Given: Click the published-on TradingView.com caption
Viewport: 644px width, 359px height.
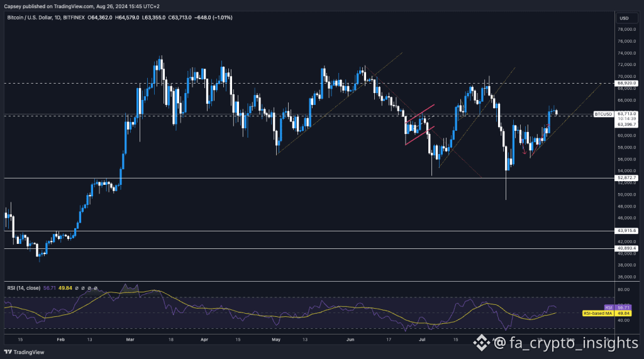Looking at the screenshot, I should pyautogui.click(x=81, y=6).
